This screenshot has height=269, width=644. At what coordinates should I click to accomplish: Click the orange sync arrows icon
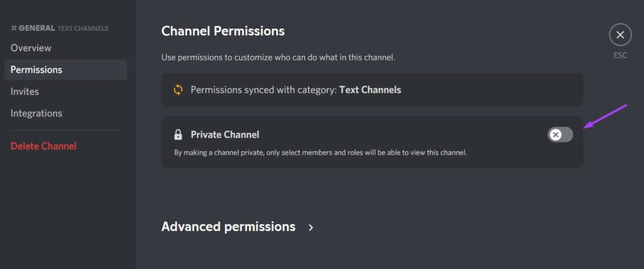[x=178, y=89]
